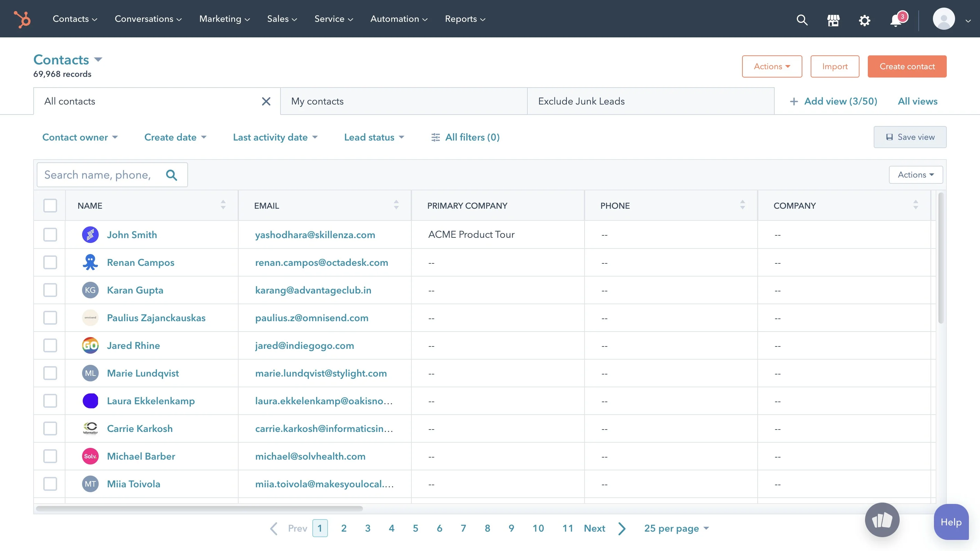Click the search magnifier in contacts search box
980x551 pixels.
(171, 175)
